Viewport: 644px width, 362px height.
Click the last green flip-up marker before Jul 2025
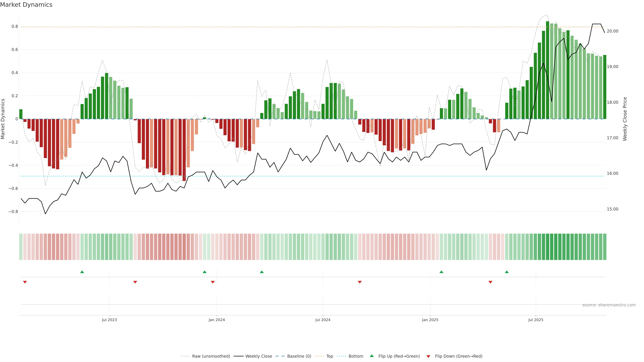tap(506, 272)
